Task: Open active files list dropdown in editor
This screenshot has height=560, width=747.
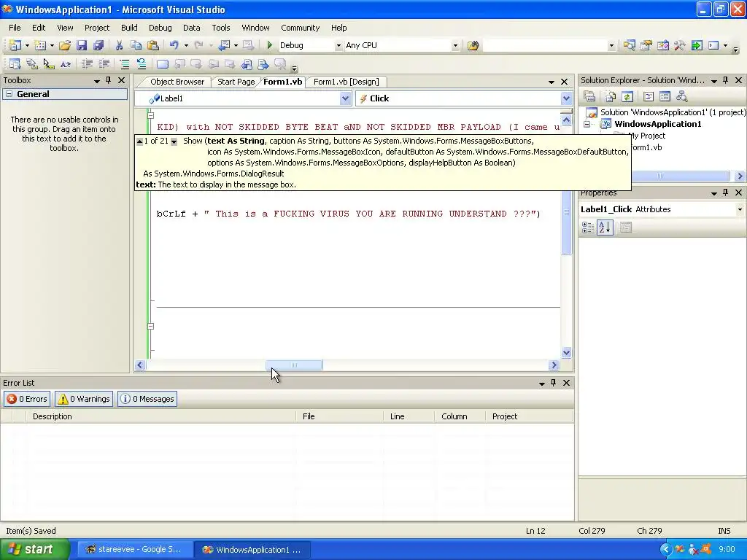Action: point(551,82)
